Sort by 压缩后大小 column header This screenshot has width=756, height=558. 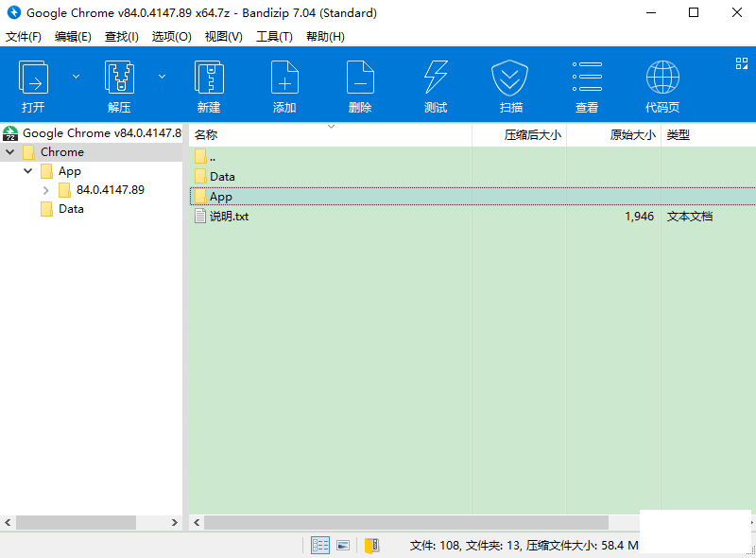coord(519,134)
